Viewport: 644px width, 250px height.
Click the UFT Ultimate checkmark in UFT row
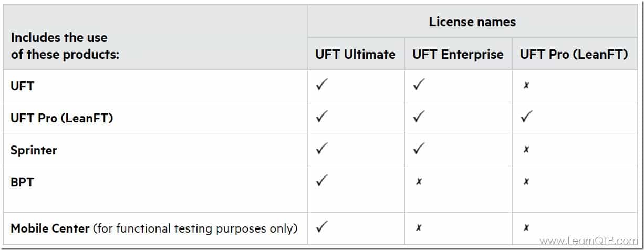pos(321,85)
